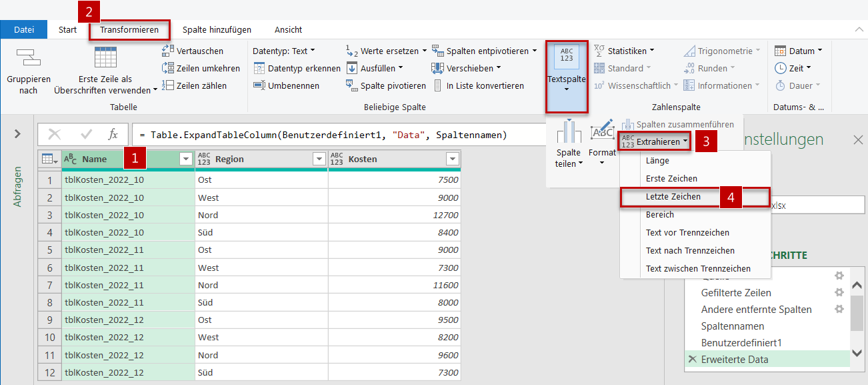Switch to Spalte hinzufügen tab
The width and height of the screenshot is (868, 385).
(x=217, y=29)
